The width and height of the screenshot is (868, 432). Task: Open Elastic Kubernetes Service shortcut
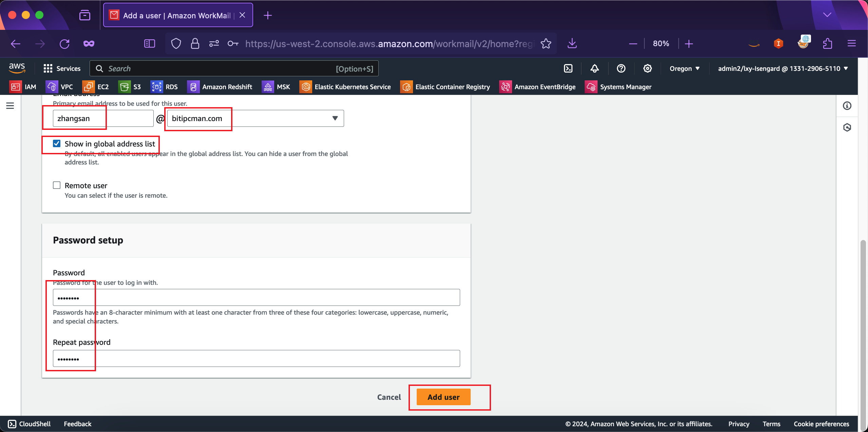(x=345, y=87)
